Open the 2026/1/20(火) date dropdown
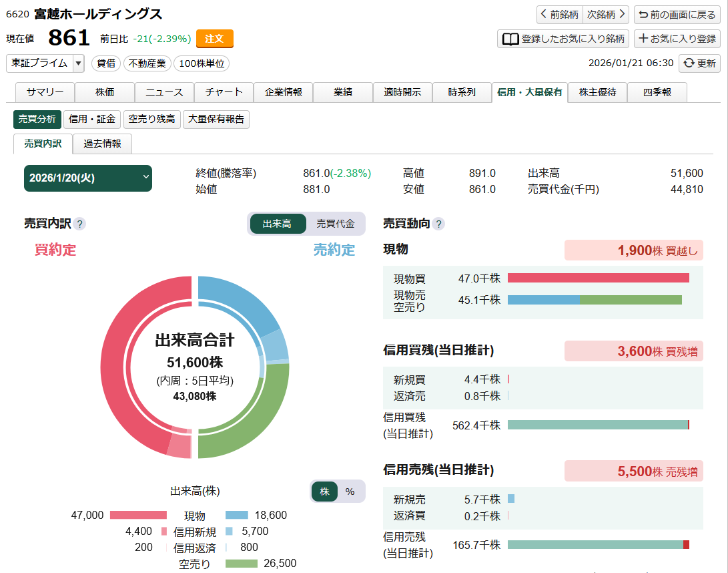This screenshot has height=573, width=728. [x=87, y=178]
